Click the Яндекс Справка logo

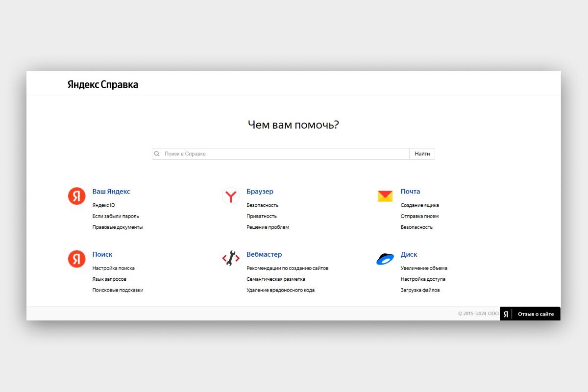coord(103,85)
